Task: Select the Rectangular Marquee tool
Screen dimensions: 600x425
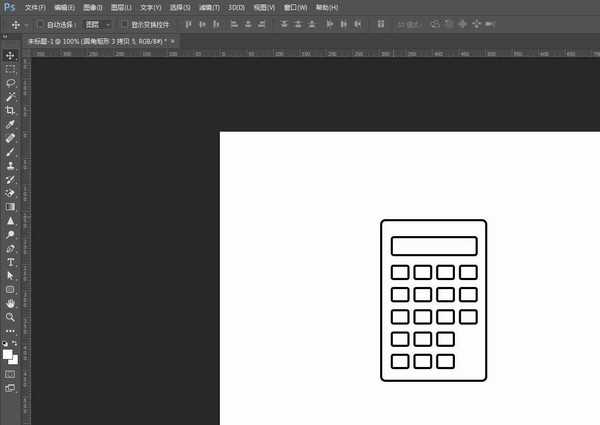Action: pyautogui.click(x=10, y=69)
